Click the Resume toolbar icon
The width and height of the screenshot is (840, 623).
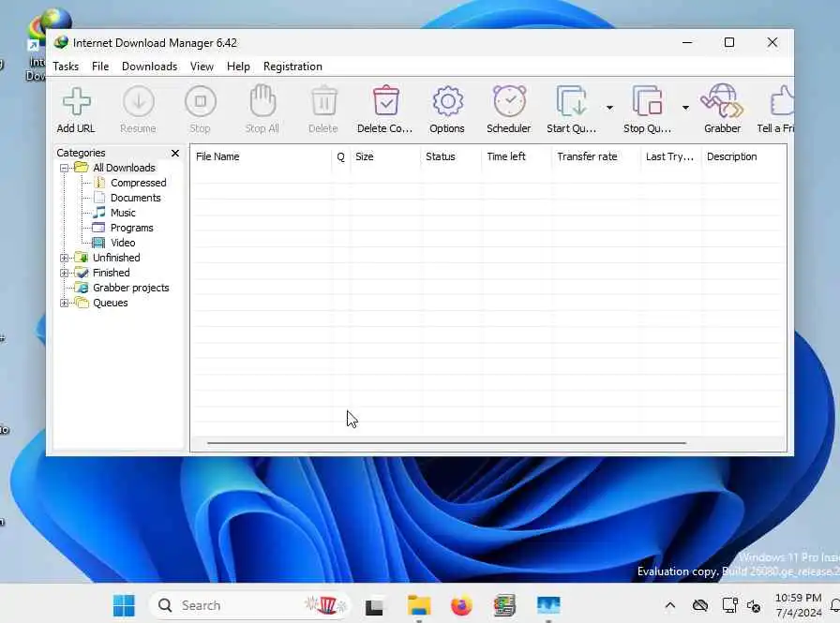pyautogui.click(x=138, y=101)
